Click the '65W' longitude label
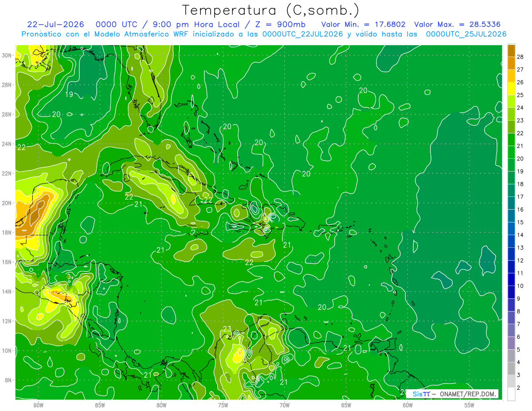532x411 pixels. point(346,405)
